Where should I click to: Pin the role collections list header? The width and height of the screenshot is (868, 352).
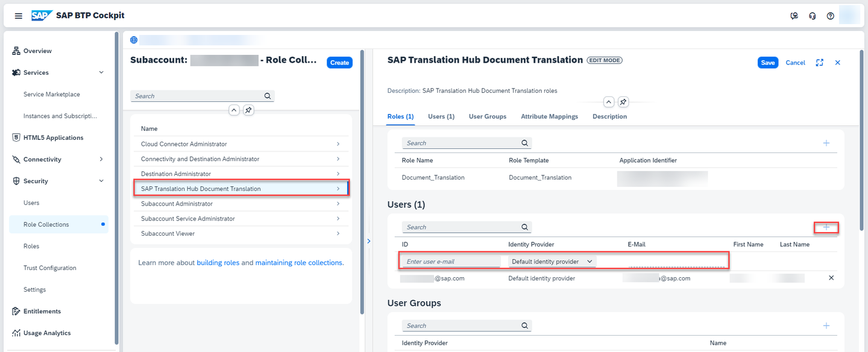coord(248,110)
